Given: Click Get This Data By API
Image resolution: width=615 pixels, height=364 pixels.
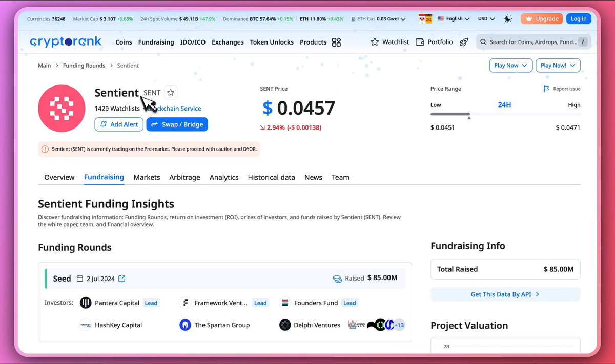Looking at the screenshot, I should [505, 294].
